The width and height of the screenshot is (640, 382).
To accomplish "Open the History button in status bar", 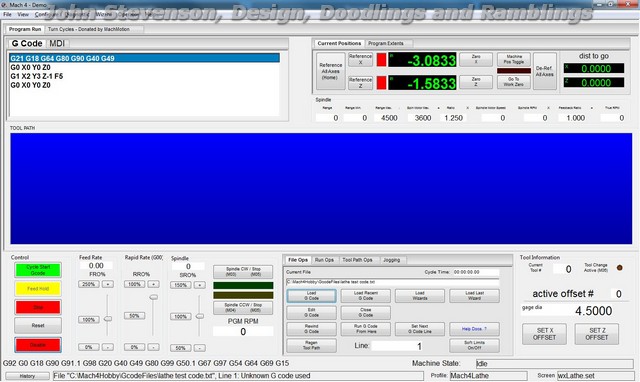I will point(27,376).
